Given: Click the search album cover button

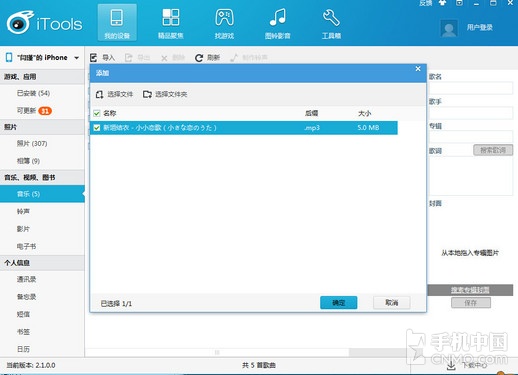Looking at the screenshot, I should pyautogui.click(x=470, y=290).
